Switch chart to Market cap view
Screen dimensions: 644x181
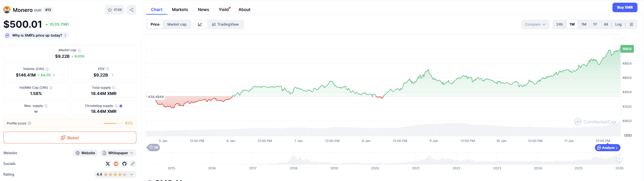[x=177, y=24]
